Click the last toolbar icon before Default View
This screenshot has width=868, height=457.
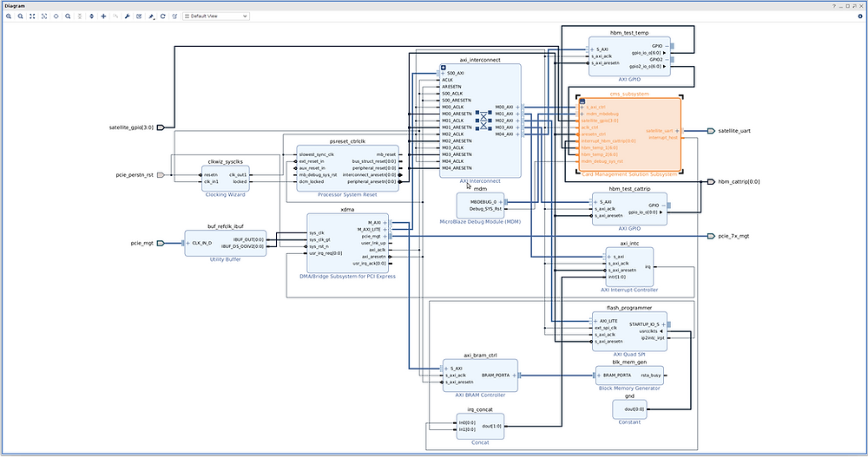click(x=175, y=16)
